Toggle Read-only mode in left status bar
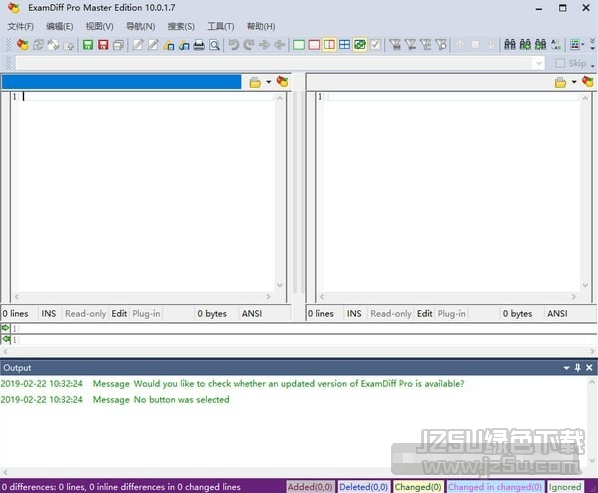 click(x=85, y=313)
